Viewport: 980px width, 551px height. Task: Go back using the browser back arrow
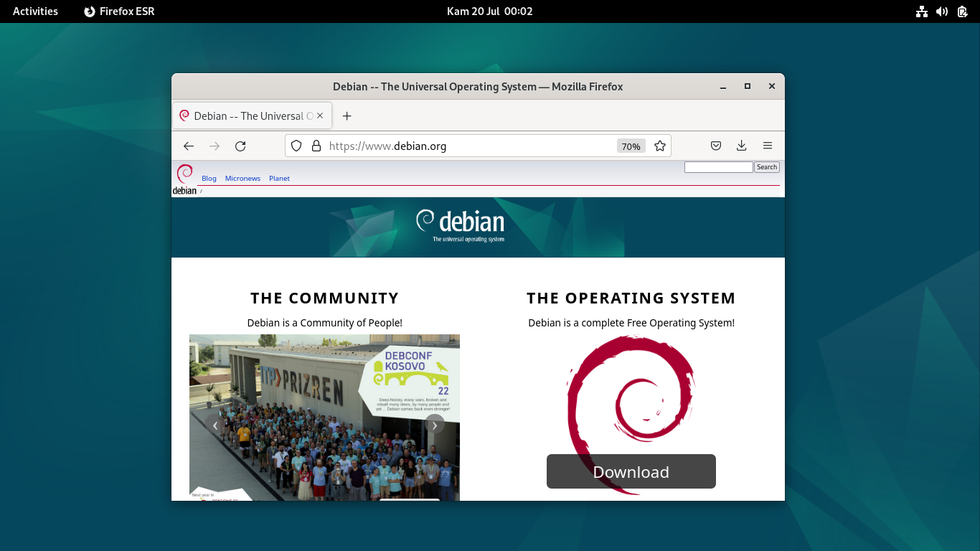click(189, 146)
